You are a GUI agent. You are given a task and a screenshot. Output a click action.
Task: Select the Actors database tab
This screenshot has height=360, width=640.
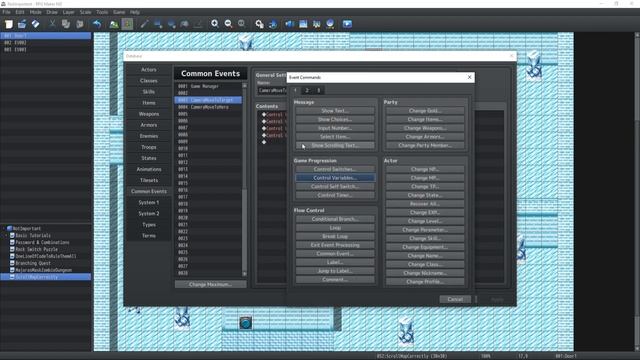click(149, 70)
